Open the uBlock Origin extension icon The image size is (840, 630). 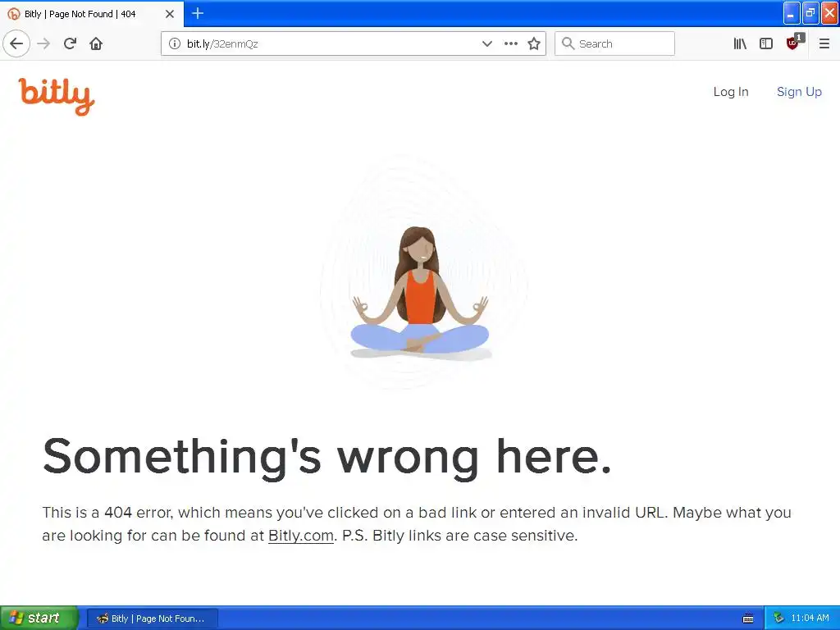tap(793, 43)
